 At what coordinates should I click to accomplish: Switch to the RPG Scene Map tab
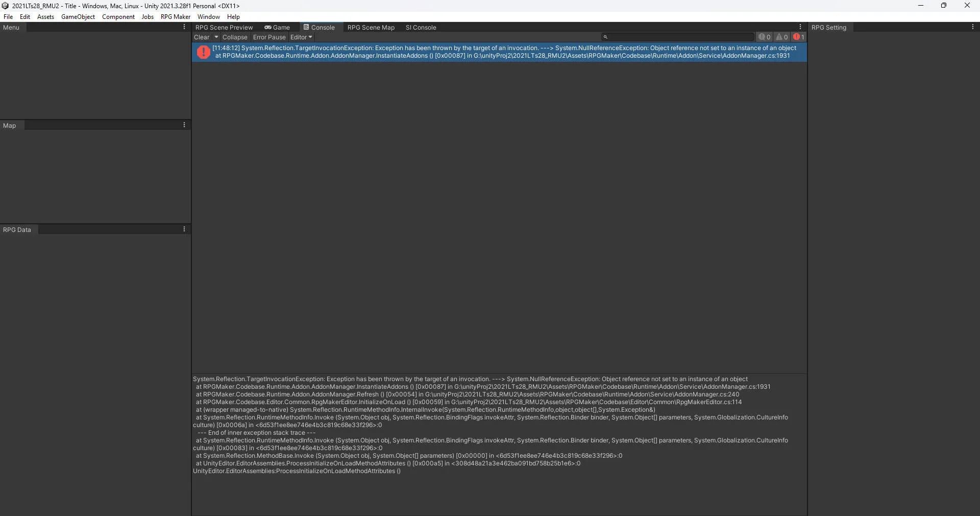pyautogui.click(x=371, y=28)
